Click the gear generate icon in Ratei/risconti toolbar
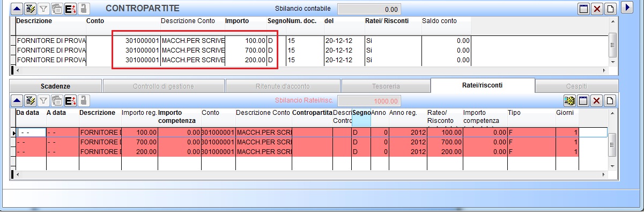Image resolution: width=644 pixels, height=212 pixels. (569, 100)
